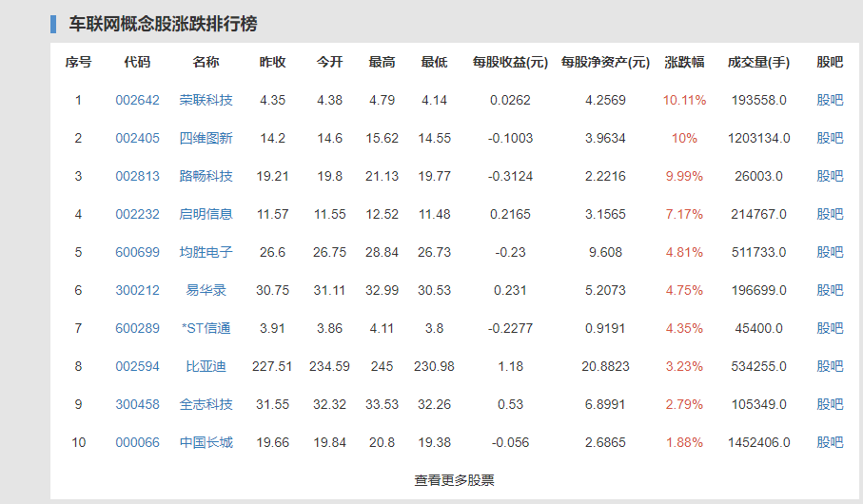Image resolution: width=863 pixels, height=504 pixels.
Task: Click the 9.99% change value
Action: pyautogui.click(x=684, y=176)
